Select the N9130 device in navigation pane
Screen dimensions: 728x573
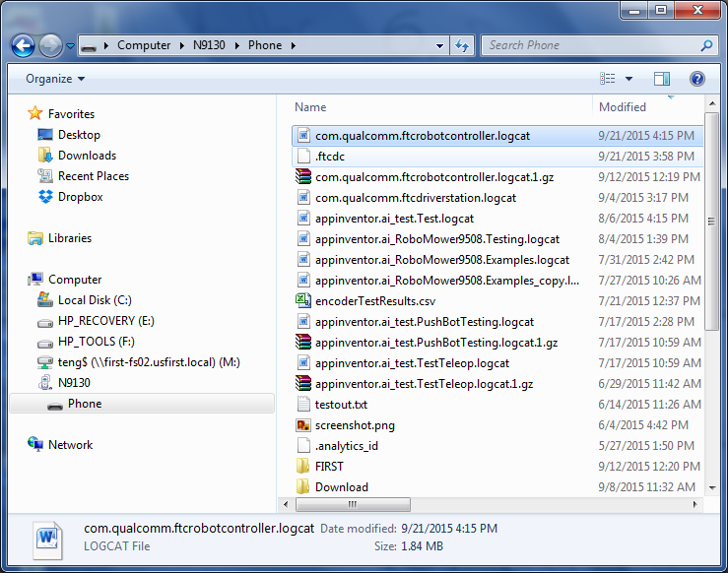coord(74,383)
